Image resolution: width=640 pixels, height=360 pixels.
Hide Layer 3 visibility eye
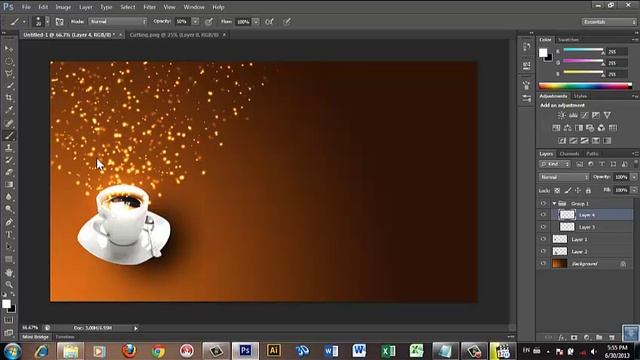pyautogui.click(x=543, y=227)
